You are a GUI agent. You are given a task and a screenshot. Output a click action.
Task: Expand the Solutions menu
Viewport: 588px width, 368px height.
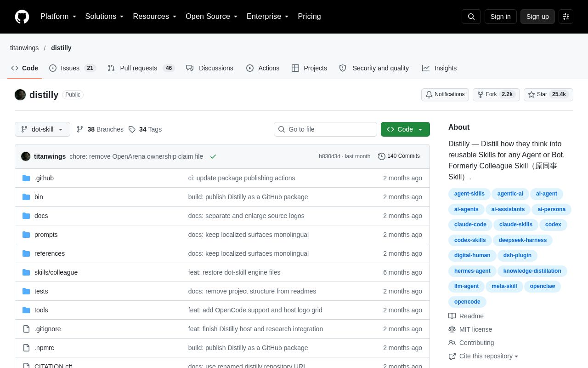coord(105,17)
